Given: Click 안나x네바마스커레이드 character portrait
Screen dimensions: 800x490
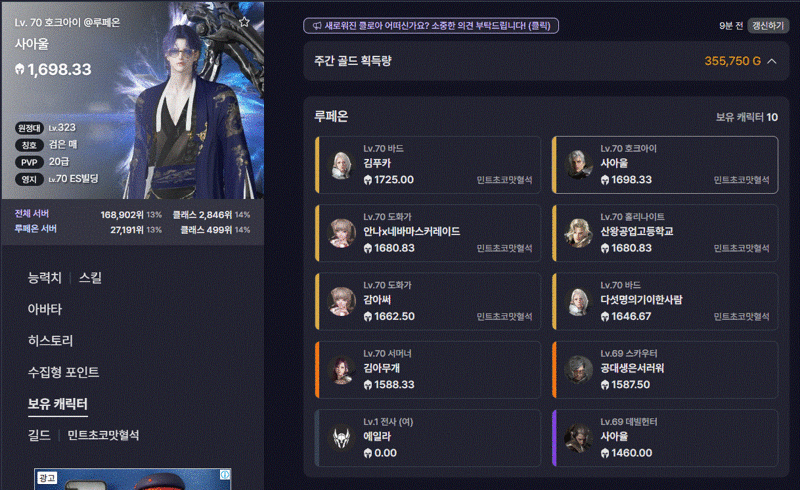Looking at the screenshot, I should (x=341, y=233).
